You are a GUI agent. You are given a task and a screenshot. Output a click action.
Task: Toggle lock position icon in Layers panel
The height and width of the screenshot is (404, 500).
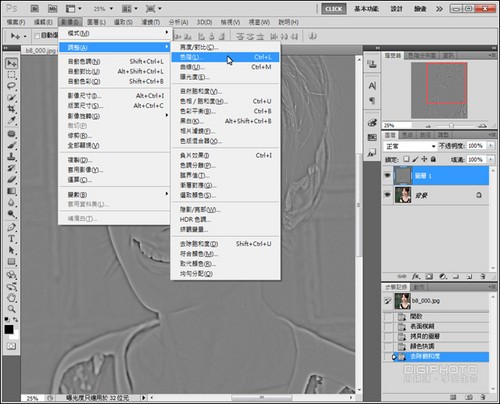pyautogui.click(x=424, y=159)
